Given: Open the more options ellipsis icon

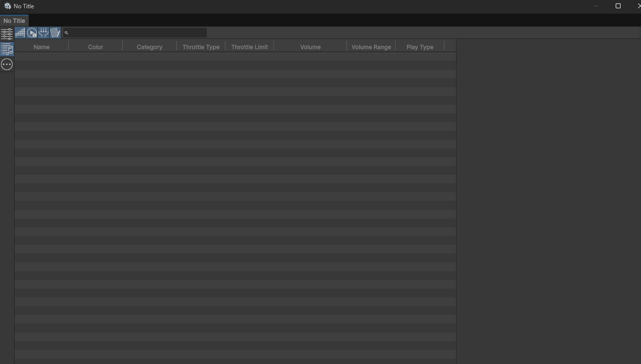Looking at the screenshot, I should coord(7,64).
